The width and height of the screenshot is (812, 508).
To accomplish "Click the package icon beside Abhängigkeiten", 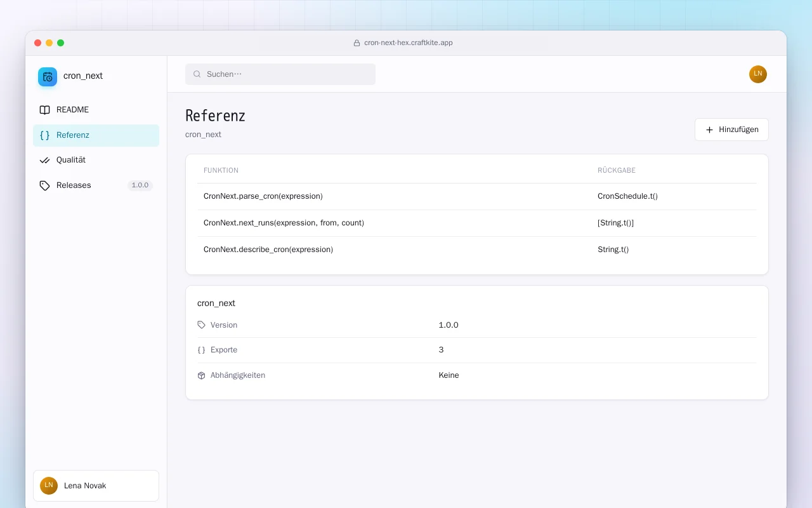I will [x=202, y=375].
